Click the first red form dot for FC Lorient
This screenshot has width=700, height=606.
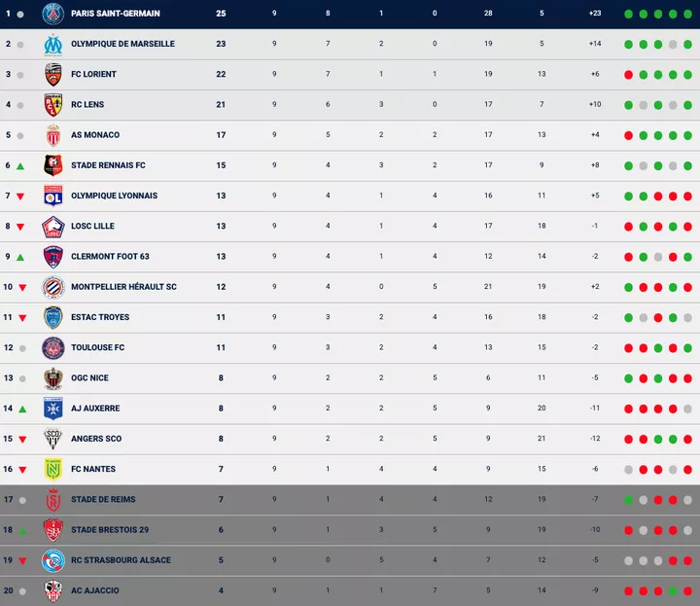pyautogui.click(x=629, y=74)
